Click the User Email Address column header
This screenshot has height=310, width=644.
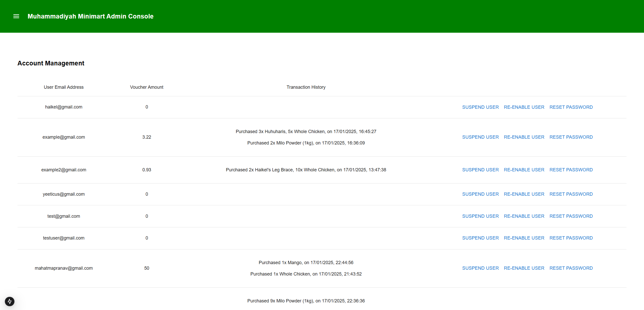coord(63,87)
